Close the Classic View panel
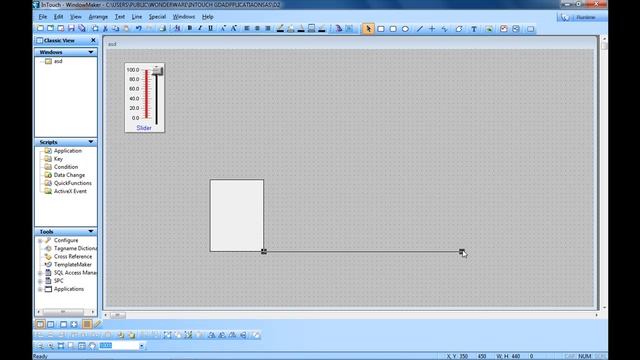 coord(93,40)
